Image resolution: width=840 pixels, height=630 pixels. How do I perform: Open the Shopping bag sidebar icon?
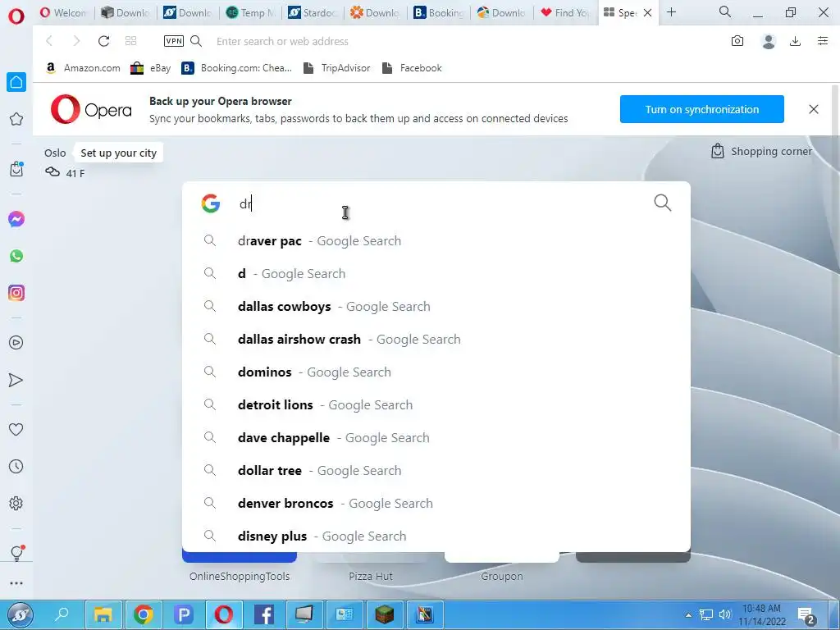[x=16, y=169]
